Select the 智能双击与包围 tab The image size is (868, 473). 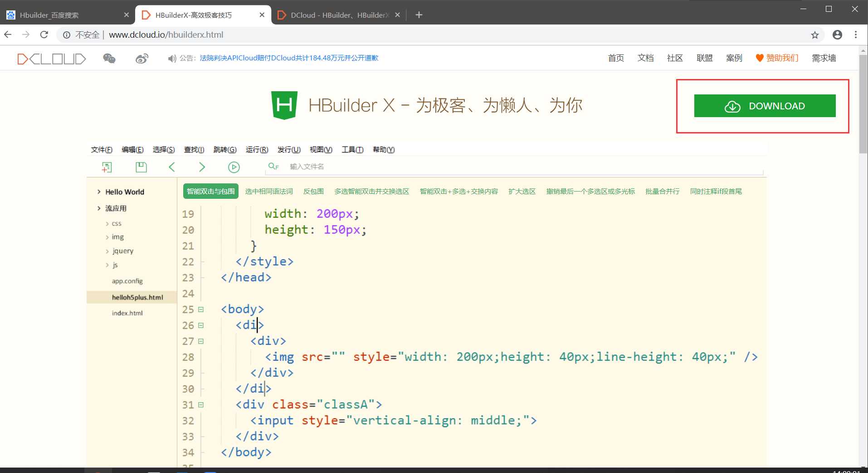coord(211,192)
